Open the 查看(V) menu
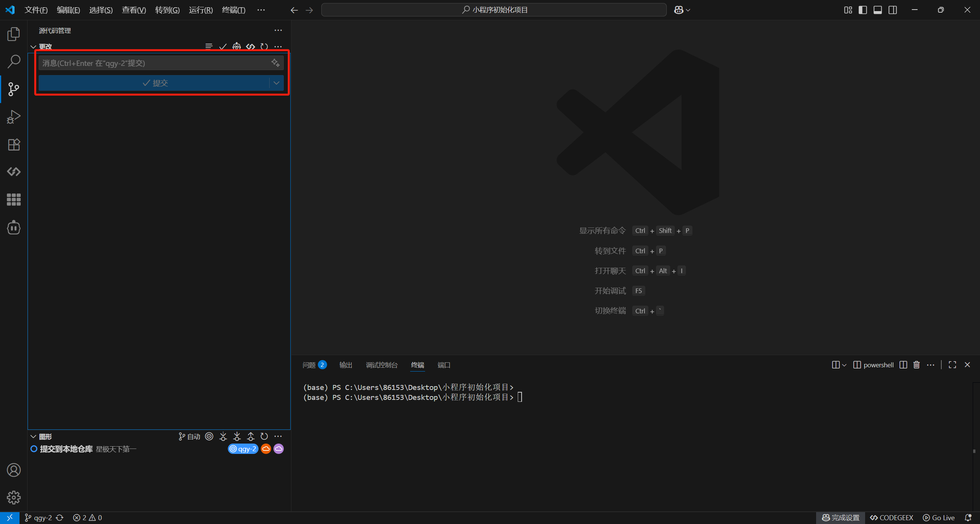 [134, 10]
